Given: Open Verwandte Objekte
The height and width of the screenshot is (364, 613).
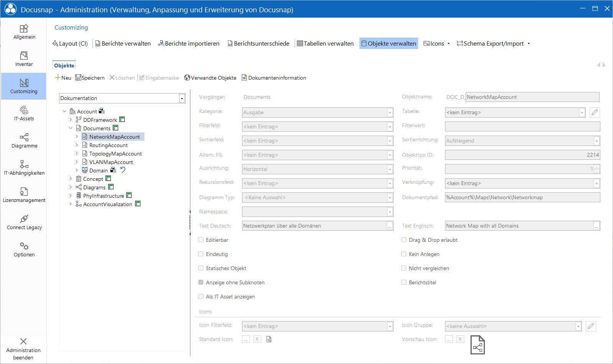Looking at the screenshot, I should (x=210, y=78).
